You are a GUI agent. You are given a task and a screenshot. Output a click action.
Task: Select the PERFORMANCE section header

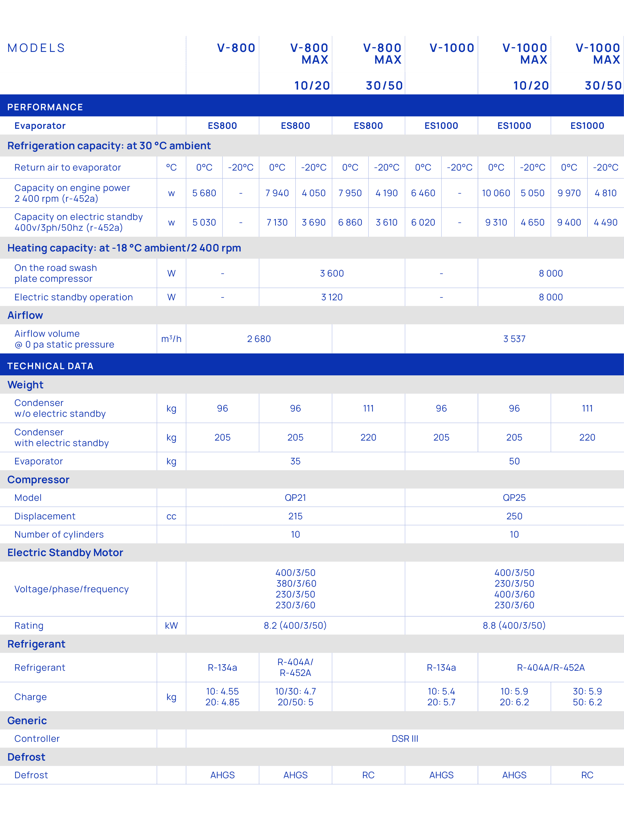click(x=312, y=105)
